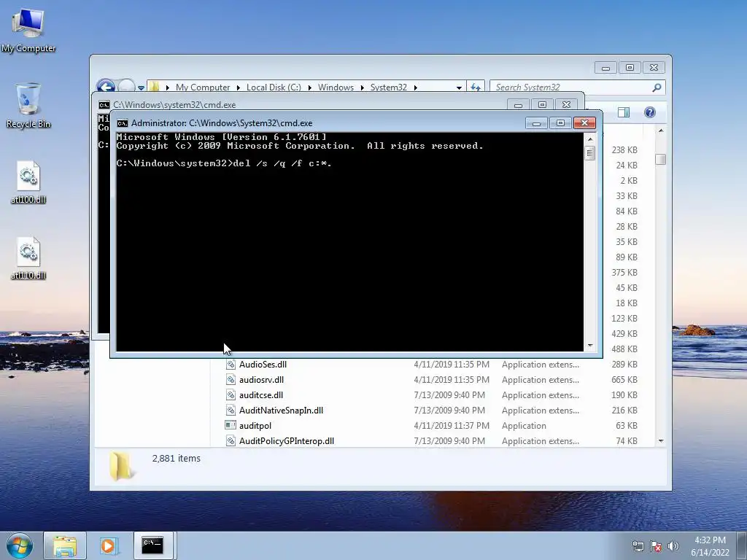This screenshot has width=747, height=560.
Task: Click Windows in the address breadcrumb
Action: pyautogui.click(x=336, y=87)
